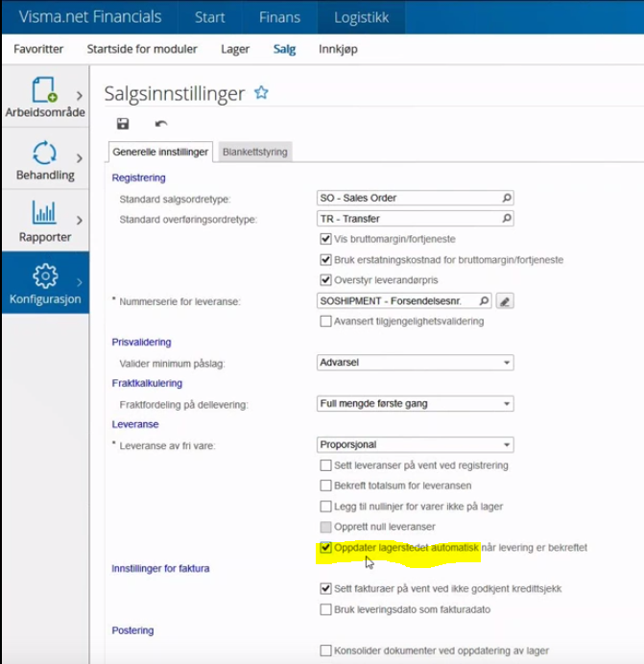644x664 pixels.
Task: Click the Visma.net Financials logo
Action: pyautogui.click(x=90, y=17)
